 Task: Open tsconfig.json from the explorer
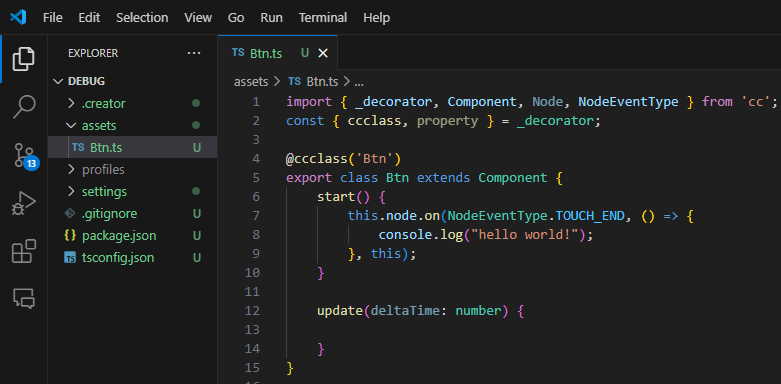coord(132,258)
